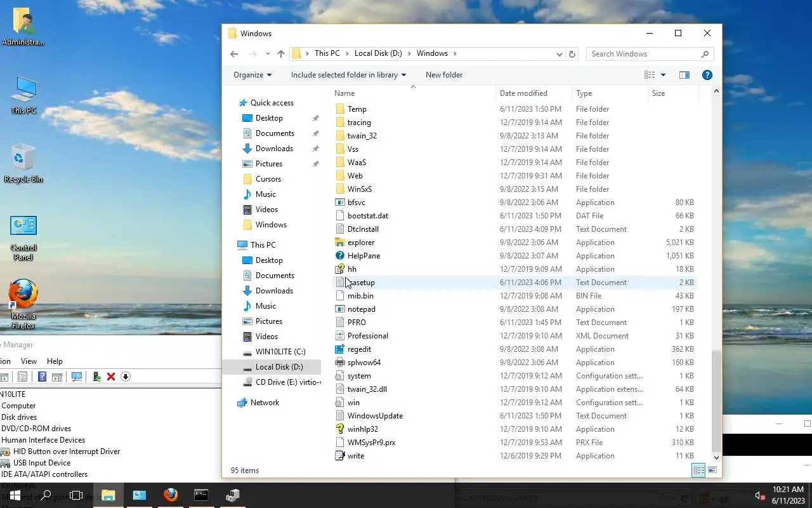Select Quick access in navigation pane
The image size is (812, 508).
272,103
